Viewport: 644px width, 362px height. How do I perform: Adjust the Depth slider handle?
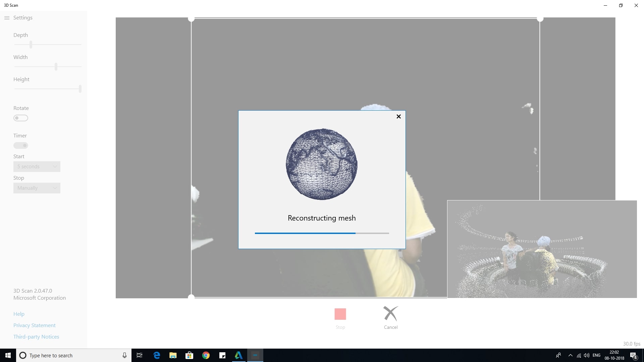pos(31,45)
